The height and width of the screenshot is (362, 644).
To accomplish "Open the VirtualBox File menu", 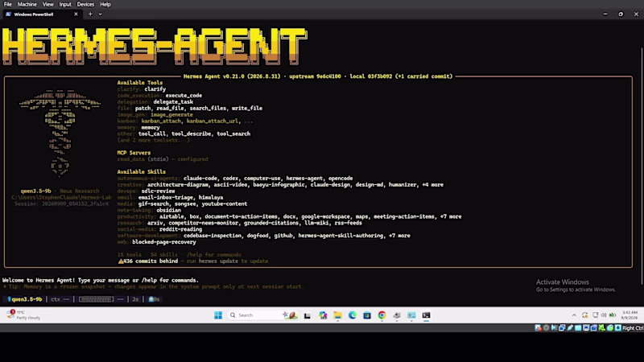I will pyautogui.click(x=8, y=4).
